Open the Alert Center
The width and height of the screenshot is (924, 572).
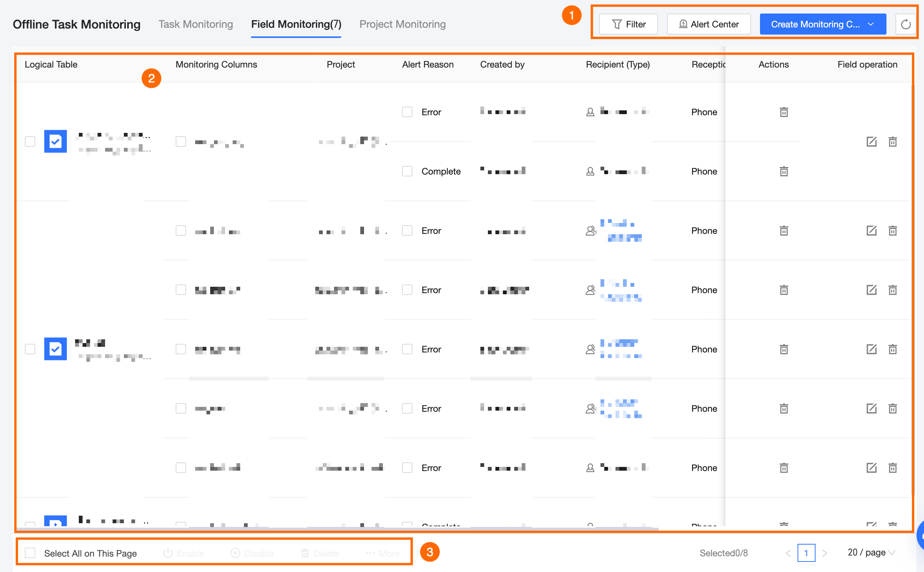pos(709,24)
